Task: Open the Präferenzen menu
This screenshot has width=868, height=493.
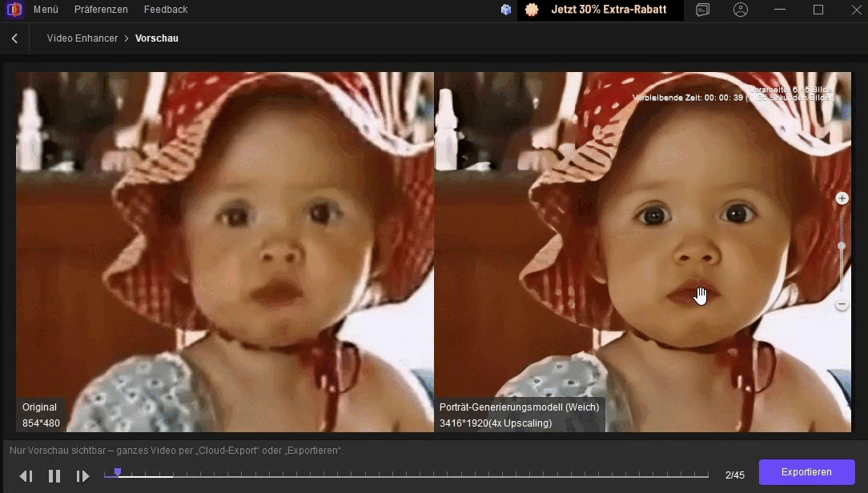Action: [101, 10]
